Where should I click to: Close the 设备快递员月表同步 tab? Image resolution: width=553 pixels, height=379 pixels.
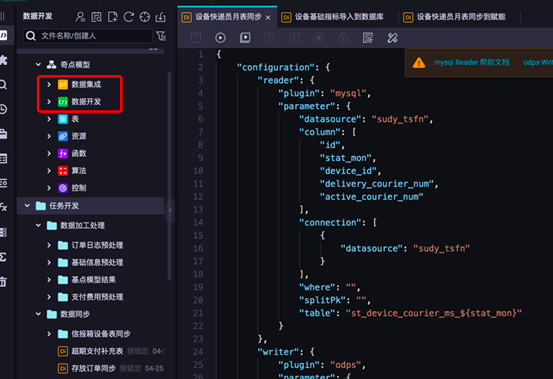[268, 17]
